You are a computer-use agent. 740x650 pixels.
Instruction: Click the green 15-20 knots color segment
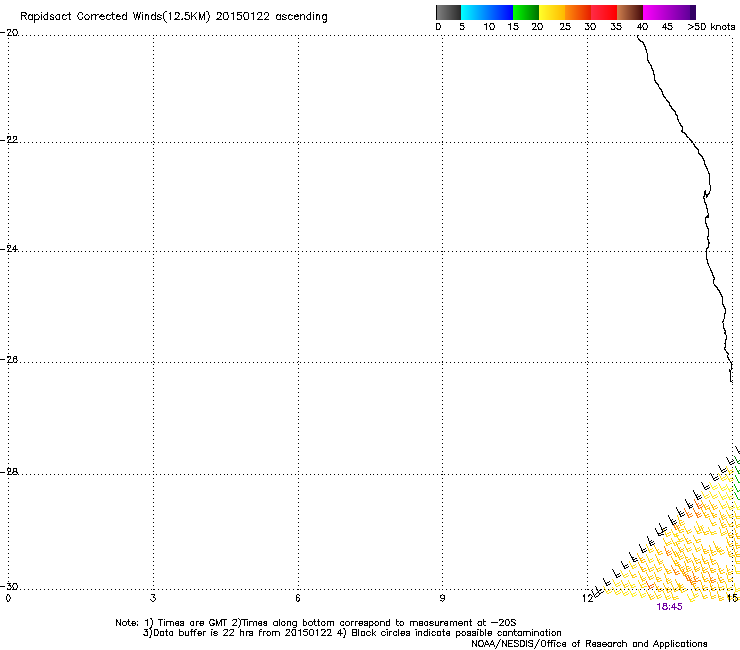(x=526, y=12)
